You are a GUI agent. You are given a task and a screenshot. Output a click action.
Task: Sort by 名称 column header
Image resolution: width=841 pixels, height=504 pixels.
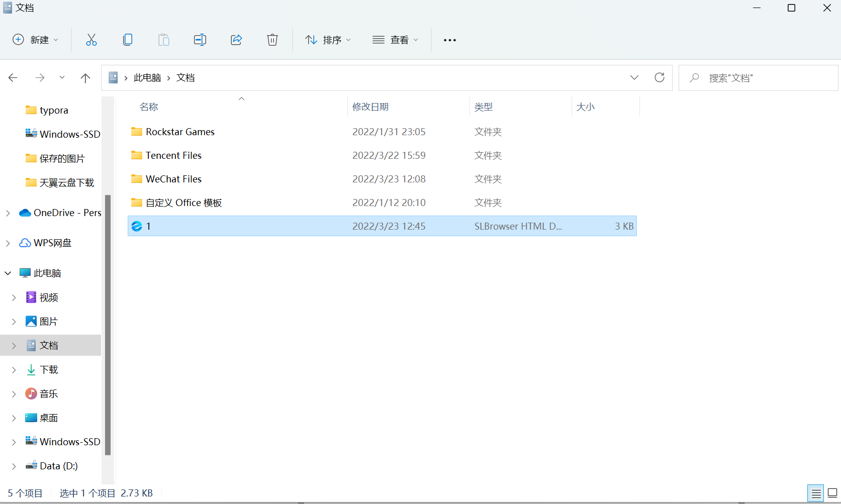coord(149,107)
